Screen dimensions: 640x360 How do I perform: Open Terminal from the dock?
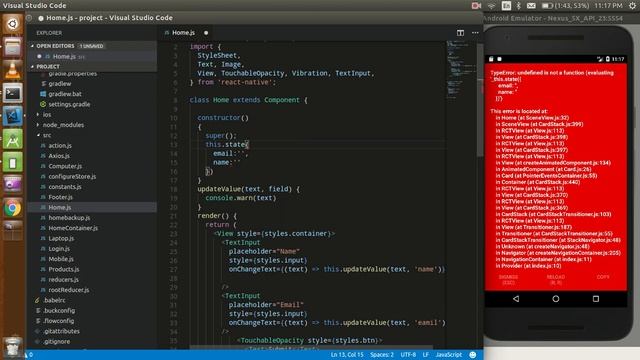[12, 93]
